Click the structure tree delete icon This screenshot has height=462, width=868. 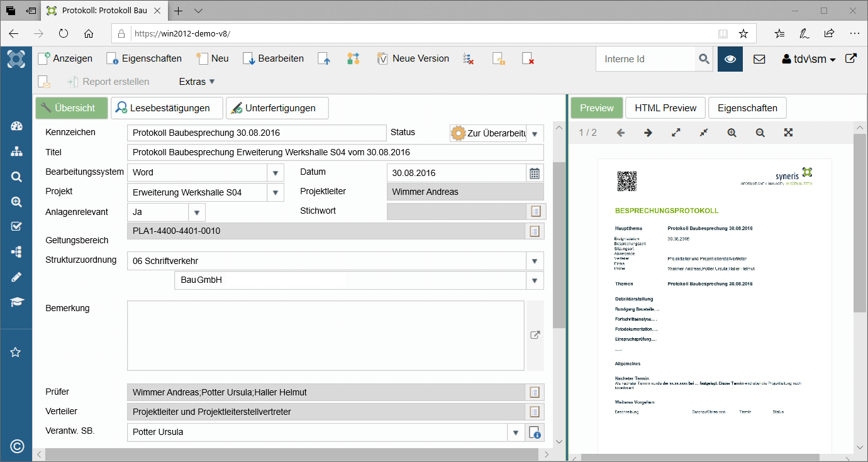(468, 58)
